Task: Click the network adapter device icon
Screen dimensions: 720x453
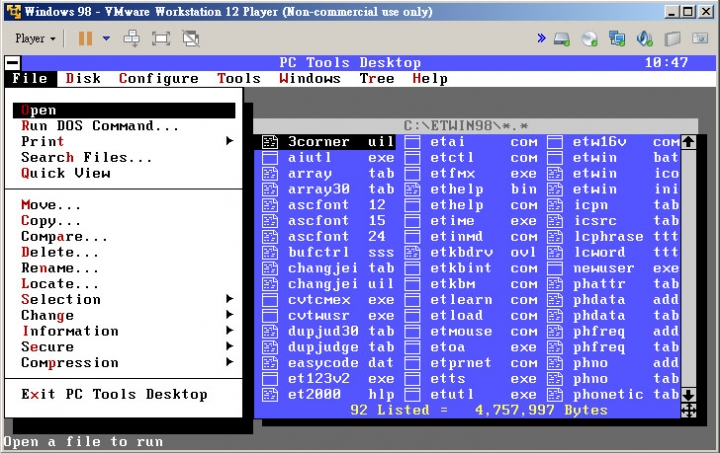Action: (617, 39)
